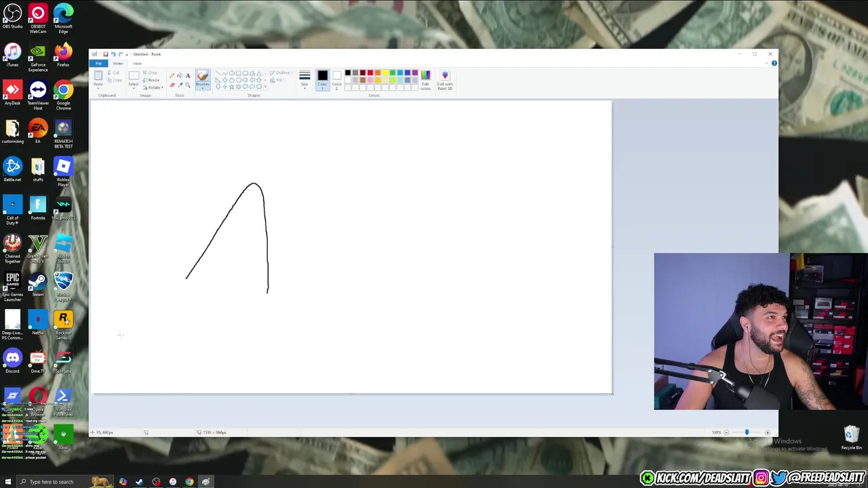Open the File menu in Paint
868x488 pixels.
[98, 64]
